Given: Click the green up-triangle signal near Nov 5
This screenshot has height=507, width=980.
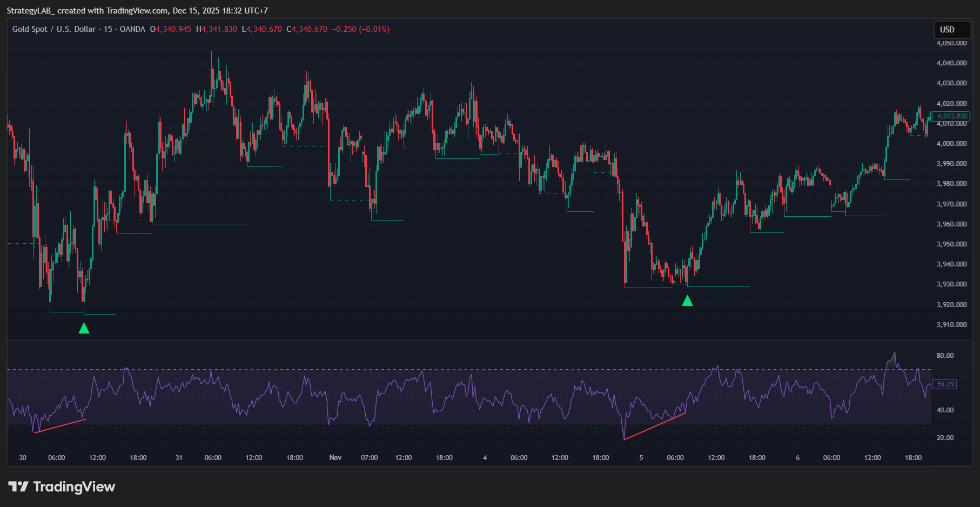Looking at the screenshot, I should pyautogui.click(x=687, y=301).
